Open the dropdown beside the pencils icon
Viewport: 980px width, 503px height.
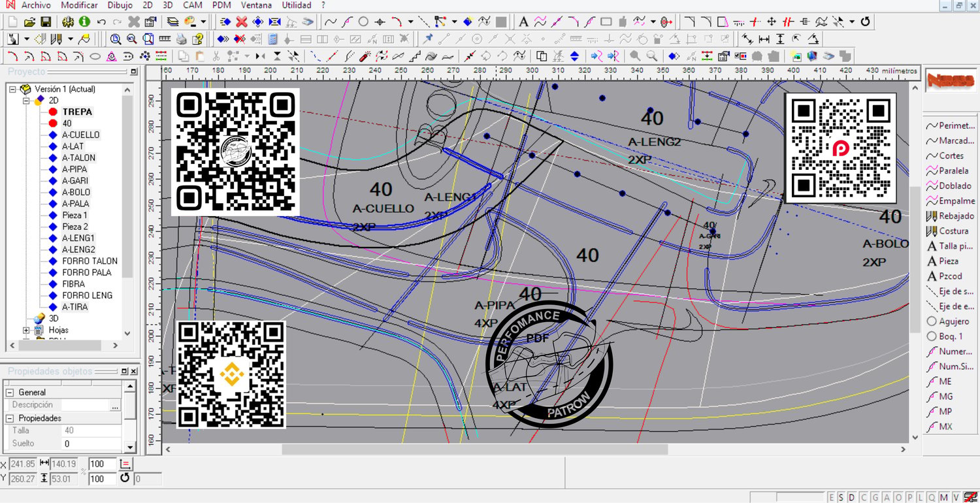pyautogui.click(x=71, y=39)
